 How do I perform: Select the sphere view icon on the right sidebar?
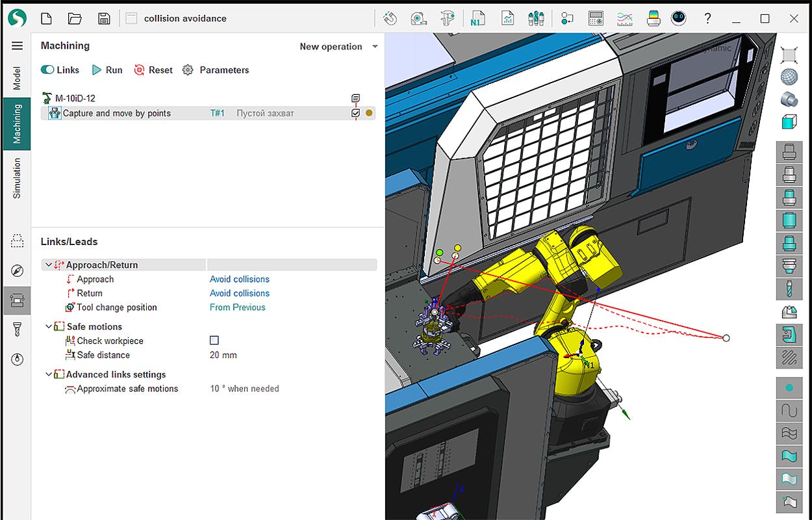[789, 77]
